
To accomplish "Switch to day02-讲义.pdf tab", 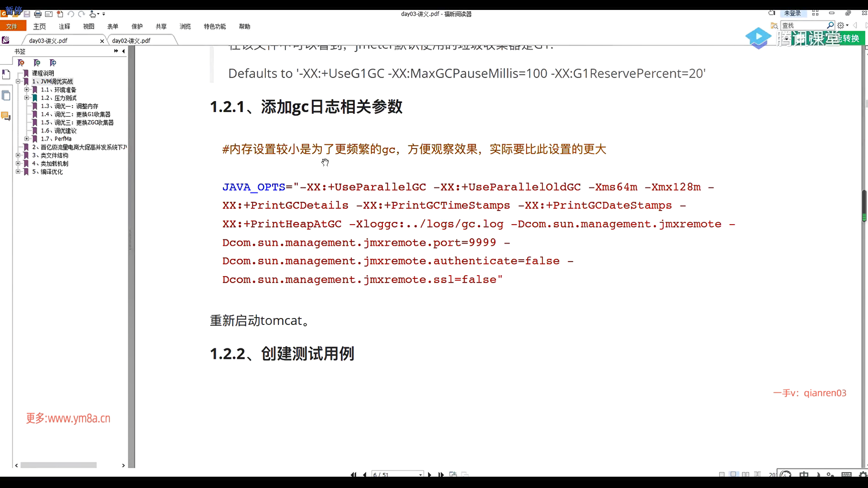I will (131, 41).
